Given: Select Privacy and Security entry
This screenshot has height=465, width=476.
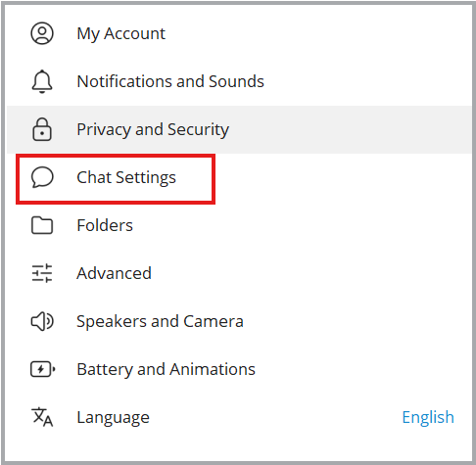Looking at the screenshot, I should pos(239,129).
